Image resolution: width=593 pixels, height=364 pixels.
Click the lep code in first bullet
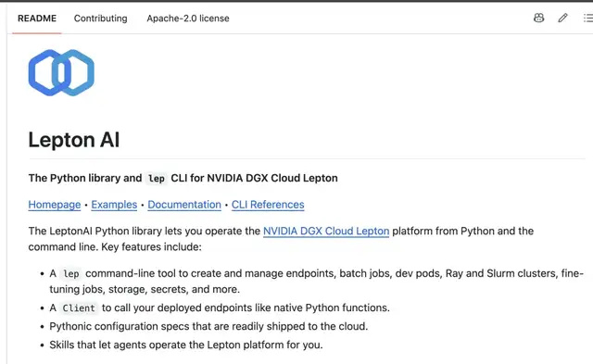[x=71, y=273]
